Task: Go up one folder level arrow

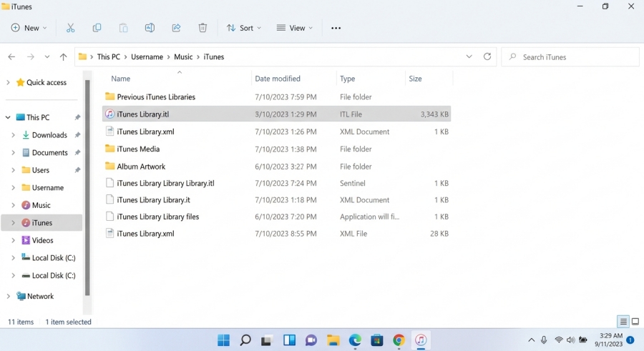Action: click(63, 56)
